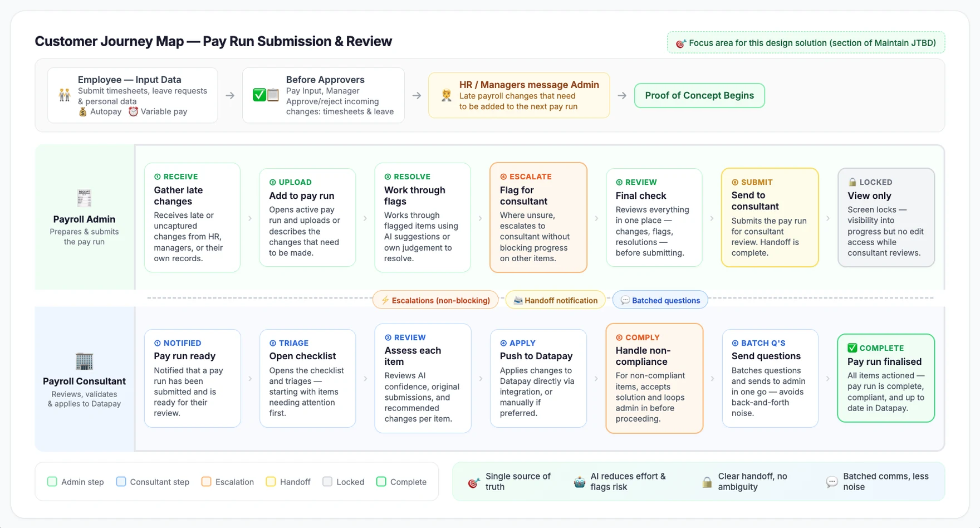Click the robot icon beside AI reduces effort

pyautogui.click(x=579, y=482)
